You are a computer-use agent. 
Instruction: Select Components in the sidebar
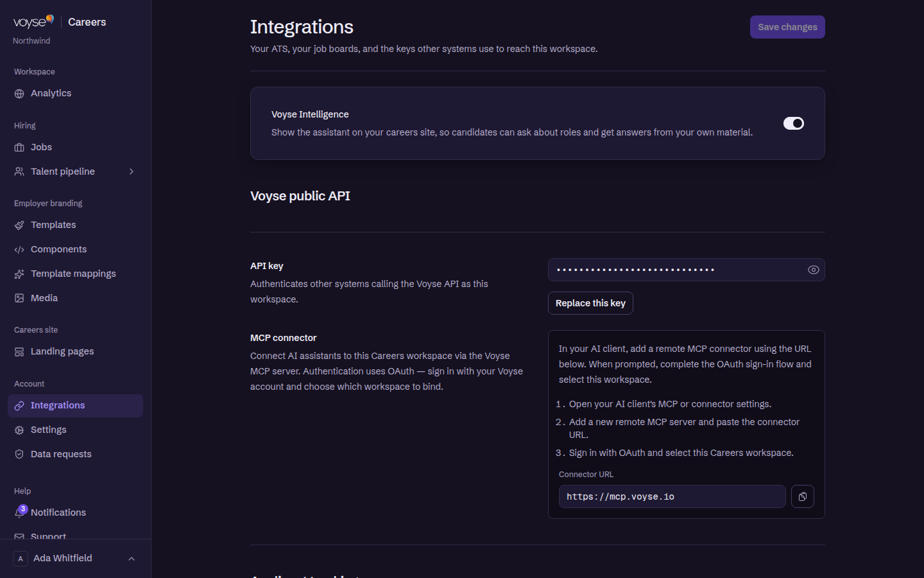[x=75, y=250]
